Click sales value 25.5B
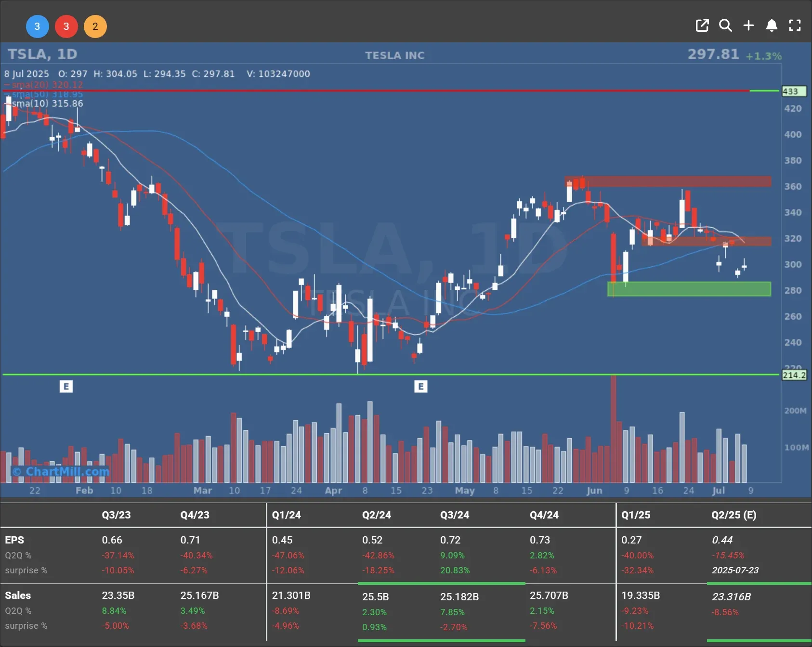812x647 pixels. coord(375,597)
